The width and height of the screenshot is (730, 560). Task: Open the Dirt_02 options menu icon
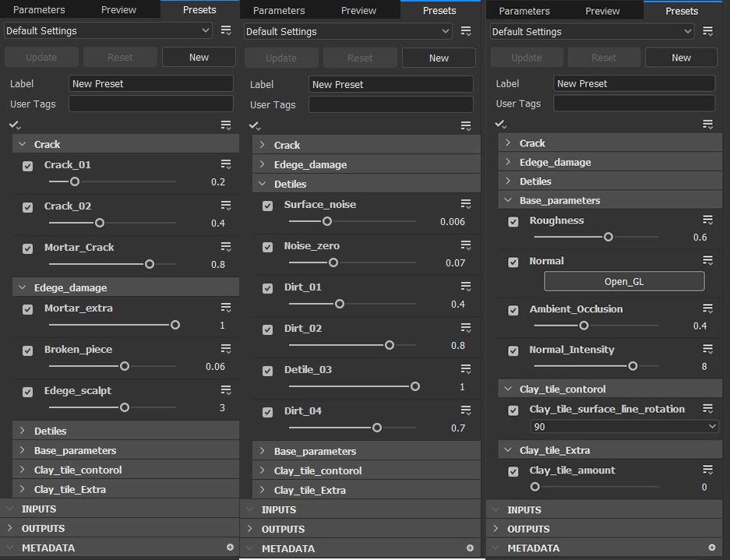pos(466,328)
